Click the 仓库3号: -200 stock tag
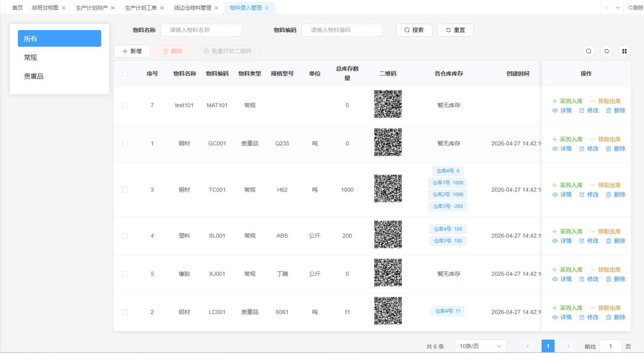The width and height of the screenshot is (644, 353). (x=448, y=206)
